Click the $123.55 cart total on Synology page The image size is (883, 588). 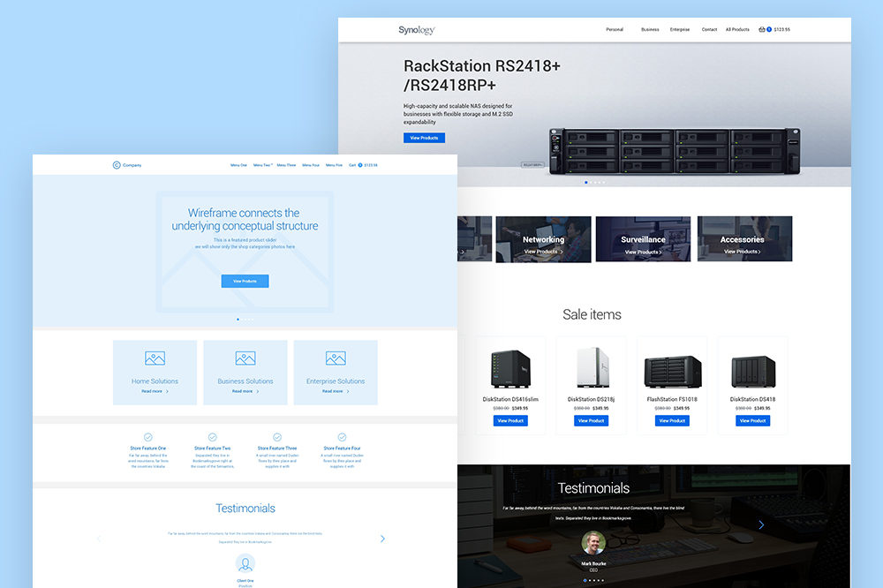pos(781,29)
